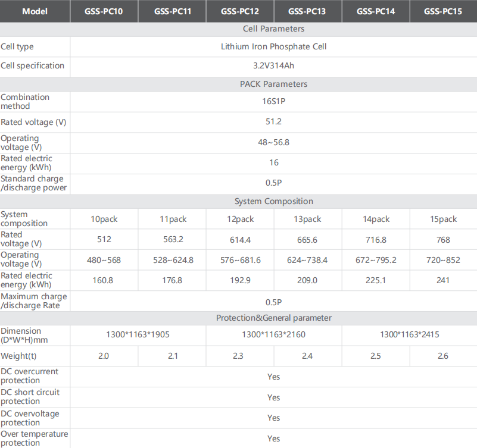Select the GSS-PC14 column header
477x448 pixels.
pos(376,11)
